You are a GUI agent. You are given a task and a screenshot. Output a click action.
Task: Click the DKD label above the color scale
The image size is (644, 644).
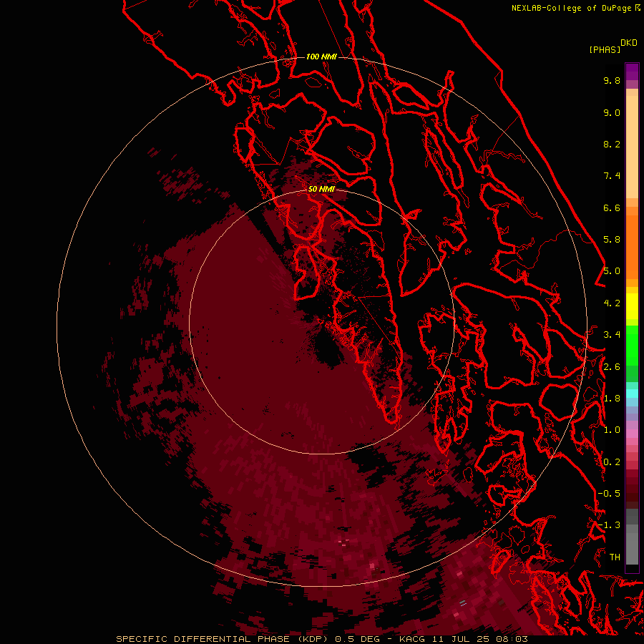(x=629, y=43)
